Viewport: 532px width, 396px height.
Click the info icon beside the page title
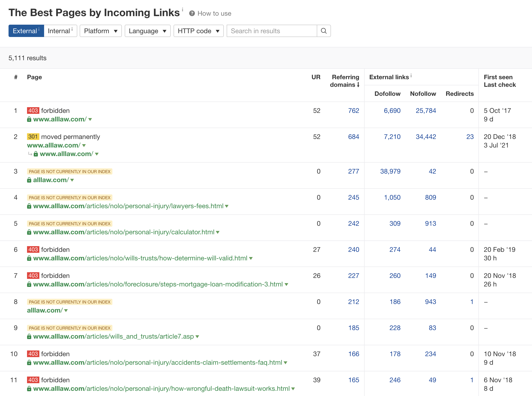(182, 9)
